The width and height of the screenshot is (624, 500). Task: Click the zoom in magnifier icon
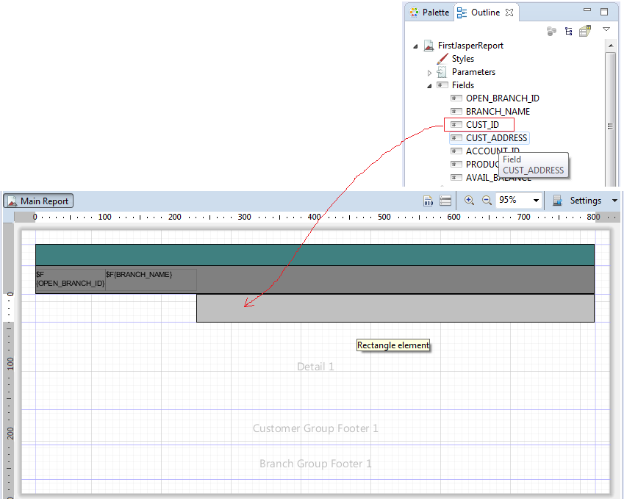(x=470, y=201)
